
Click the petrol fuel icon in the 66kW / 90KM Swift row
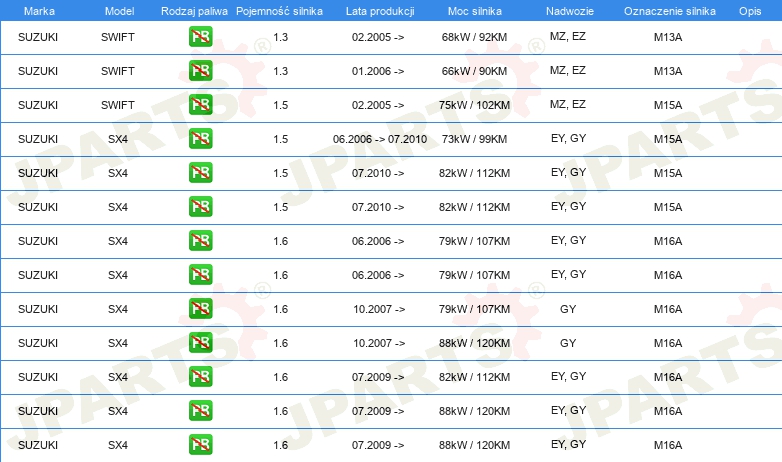200,71
